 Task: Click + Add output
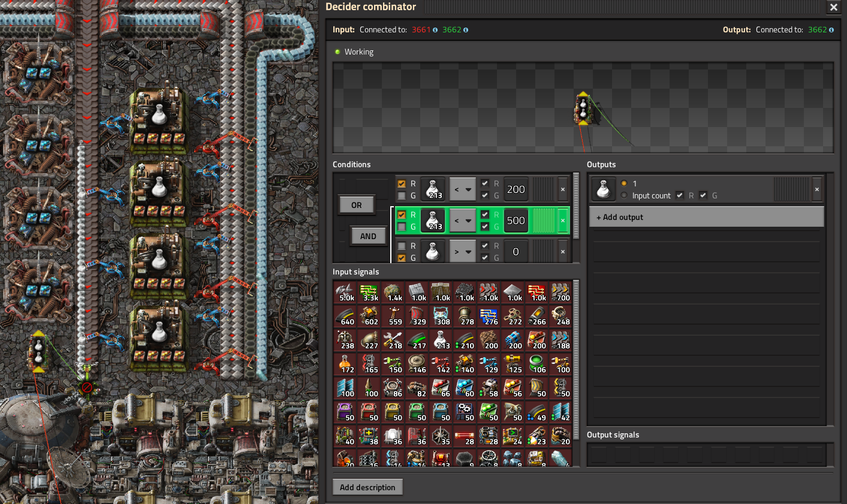click(x=706, y=217)
